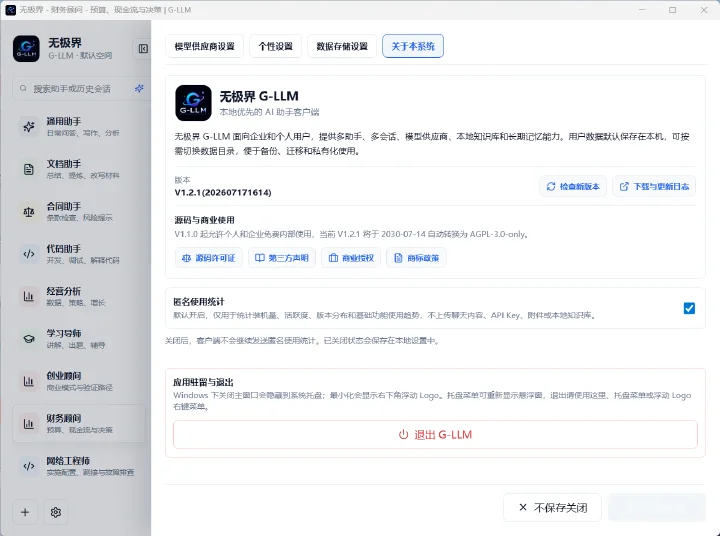The width and height of the screenshot is (720, 536).
Task: Click the 检查新版本 button
Action: 573,186
